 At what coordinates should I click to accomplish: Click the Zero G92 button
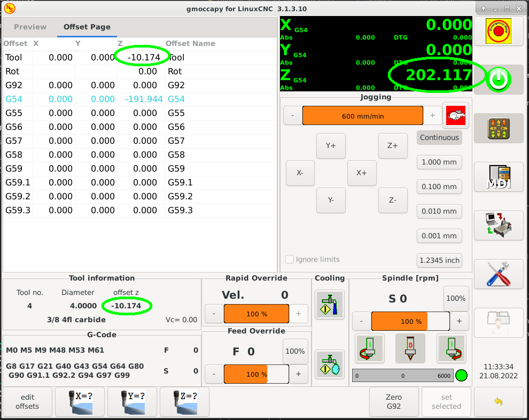pyautogui.click(x=394, y=401)
